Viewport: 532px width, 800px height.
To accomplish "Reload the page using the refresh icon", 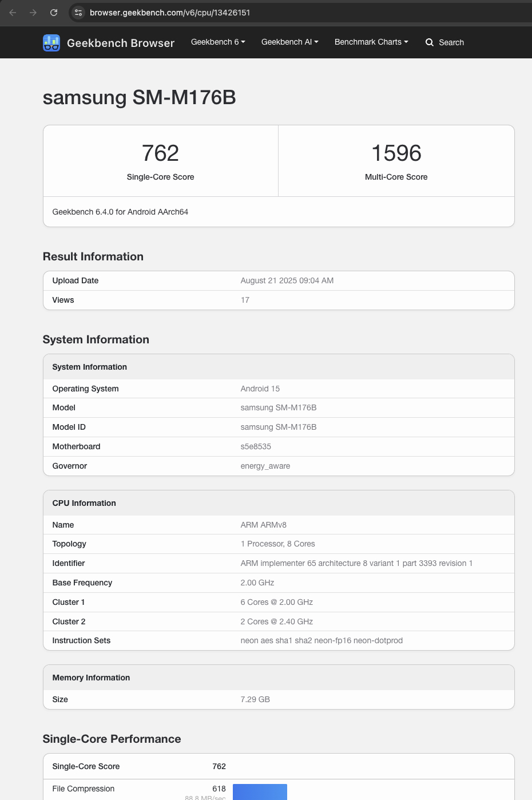I will (x=54, y=12).
